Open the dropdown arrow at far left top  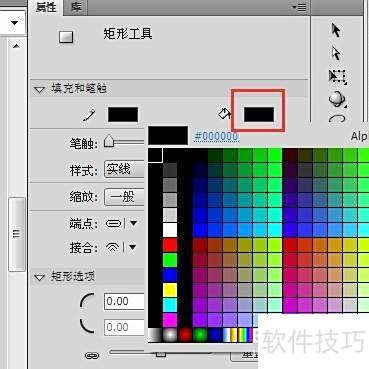click(14, 23)
